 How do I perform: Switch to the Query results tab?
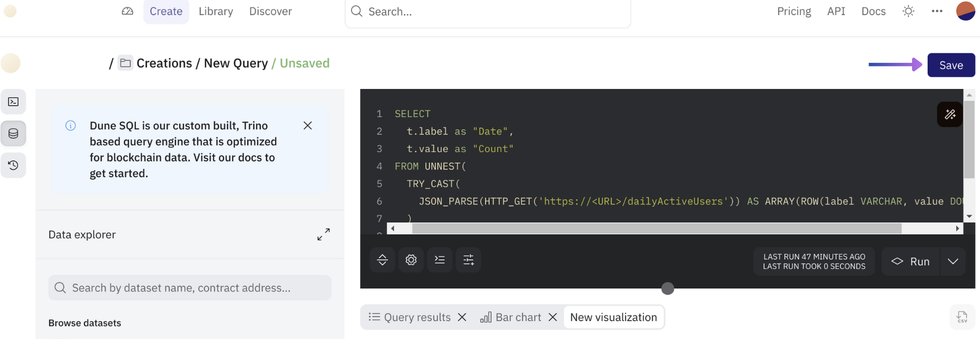pos(410,317)
